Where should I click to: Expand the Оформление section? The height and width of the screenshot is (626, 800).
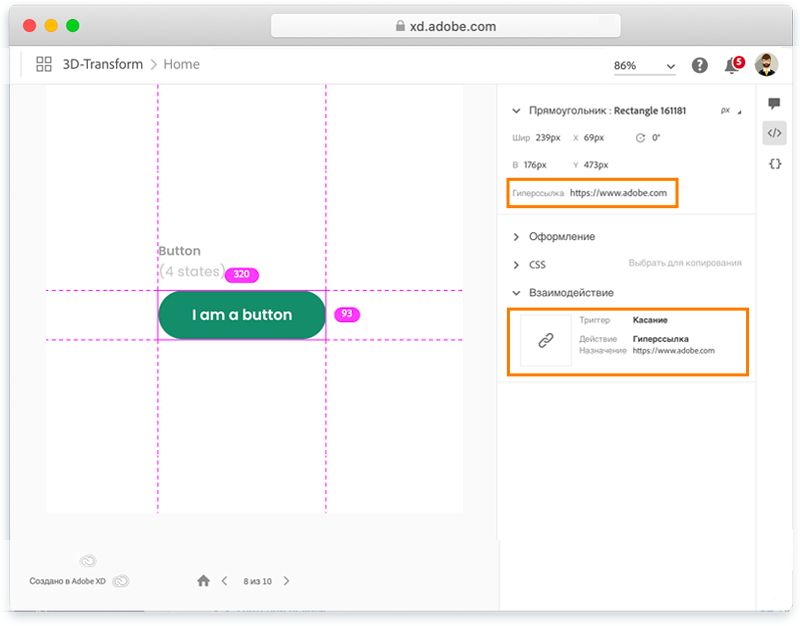[516, 237]
